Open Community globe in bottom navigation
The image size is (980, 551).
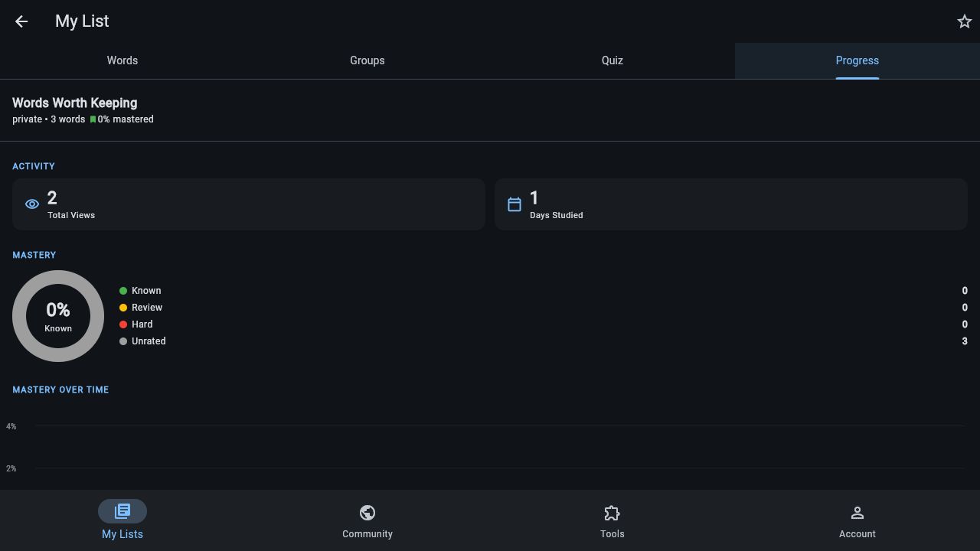click(367, 520)
